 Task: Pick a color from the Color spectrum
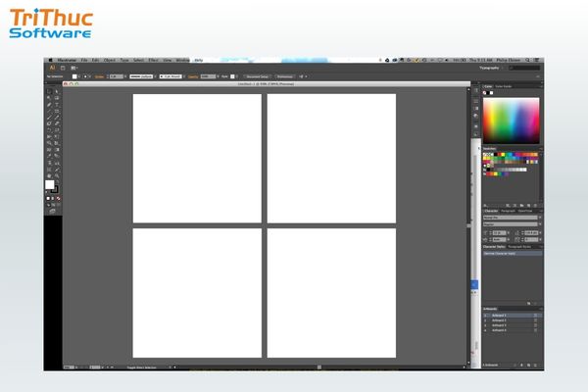512,121
